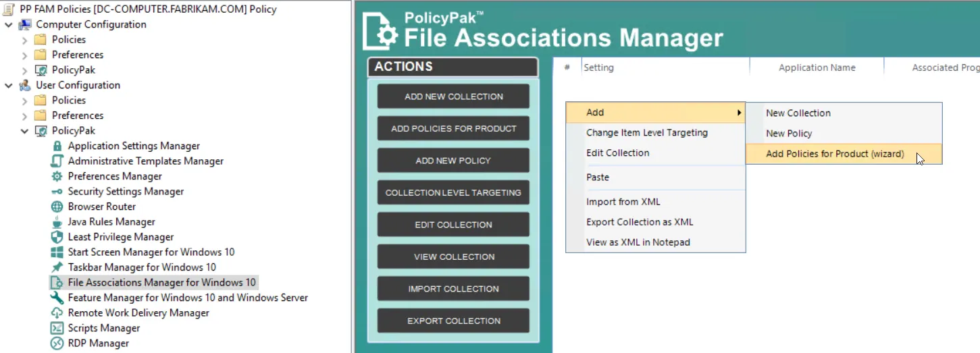
Task: Click the PP FAM Policies root document icon
Action: [x=9, y=9]
